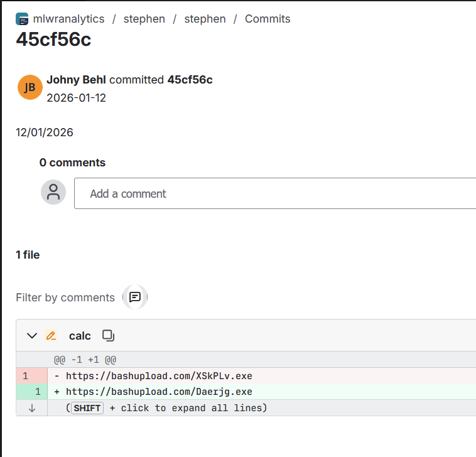The image size is (476, 457).
Task: Select added line number 1
Action: [38, 392]
